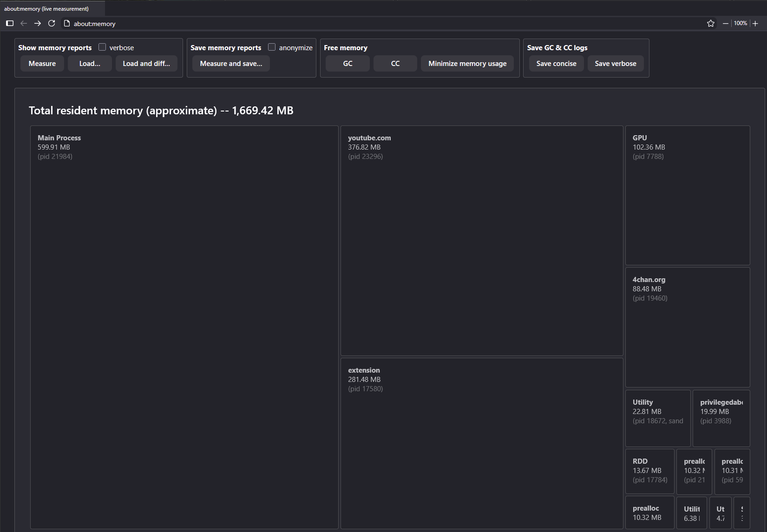
Task: Select the about:memory (live measurement) tab
Action: click(x=52, y=8)
